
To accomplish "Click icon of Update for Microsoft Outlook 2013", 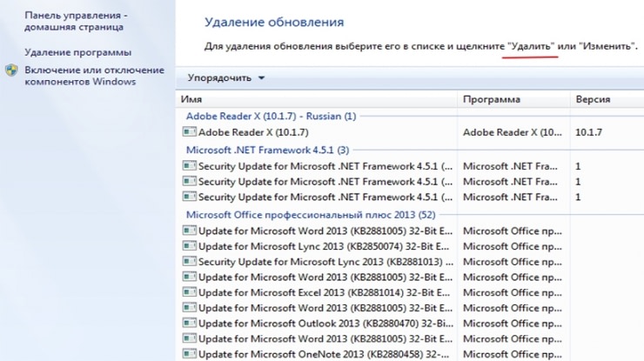I will pyautogui.click(x=189, y=323).
